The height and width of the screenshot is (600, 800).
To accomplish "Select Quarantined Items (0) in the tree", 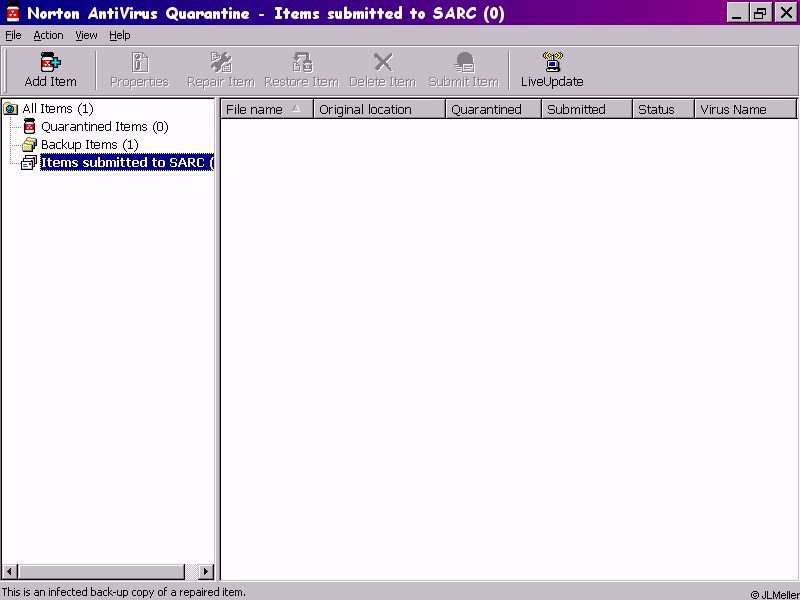I will 105,127.
